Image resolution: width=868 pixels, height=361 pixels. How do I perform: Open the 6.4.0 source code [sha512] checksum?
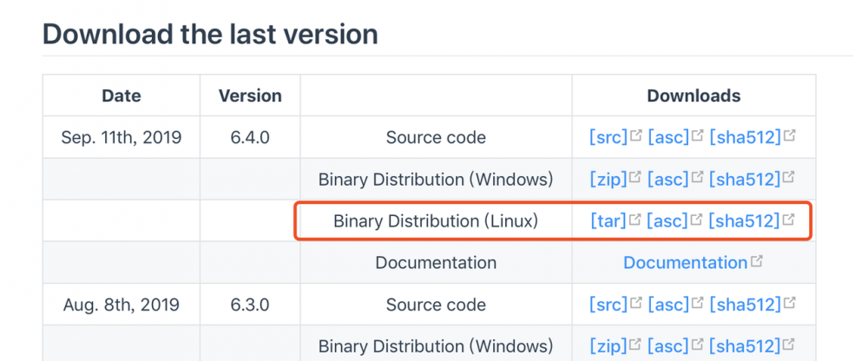click(x=745, y=137)
